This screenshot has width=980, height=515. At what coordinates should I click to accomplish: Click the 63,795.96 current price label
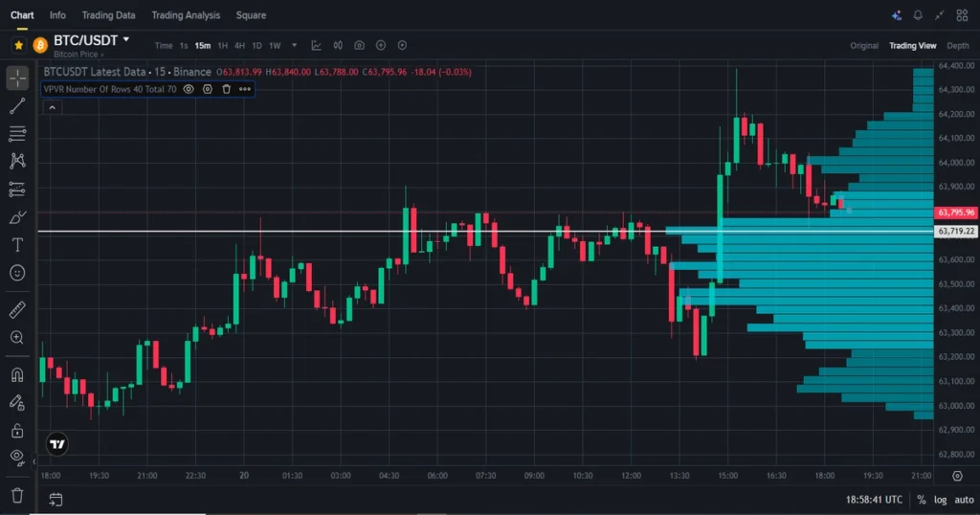pyautogui.click(x=956, y=213)
